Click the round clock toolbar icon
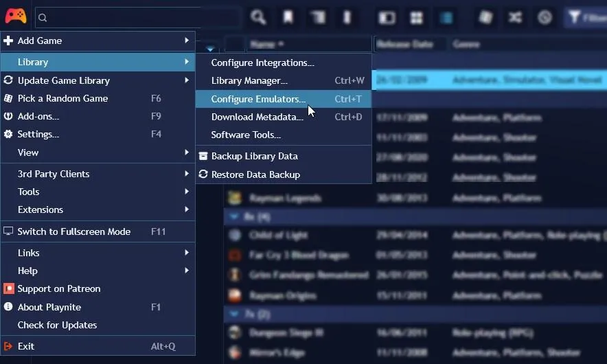The height and width of the screenshot is (364, 607). (x=545, y=17)
